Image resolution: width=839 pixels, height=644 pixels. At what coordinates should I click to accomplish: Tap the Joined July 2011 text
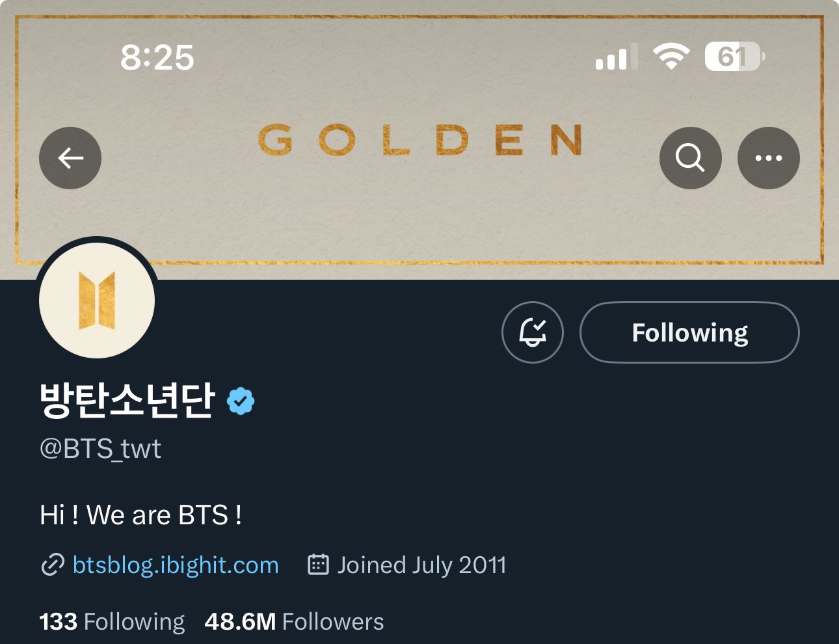(x=421, y=565)
